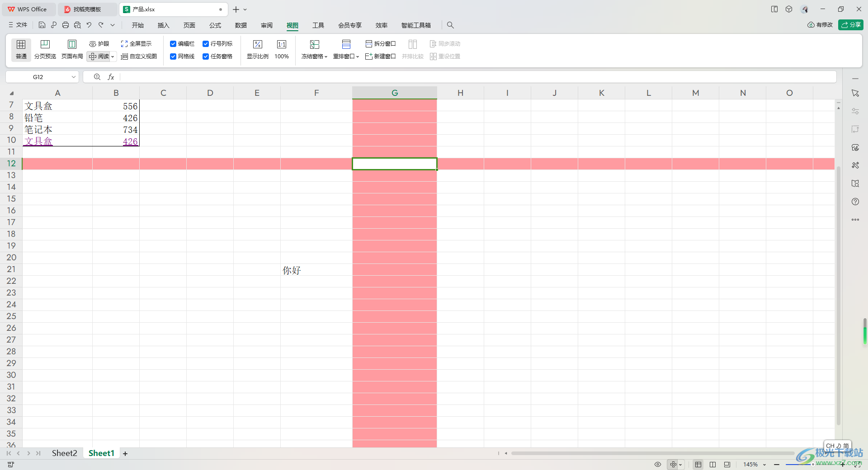Click the zoom out minus button

point(777,465)
